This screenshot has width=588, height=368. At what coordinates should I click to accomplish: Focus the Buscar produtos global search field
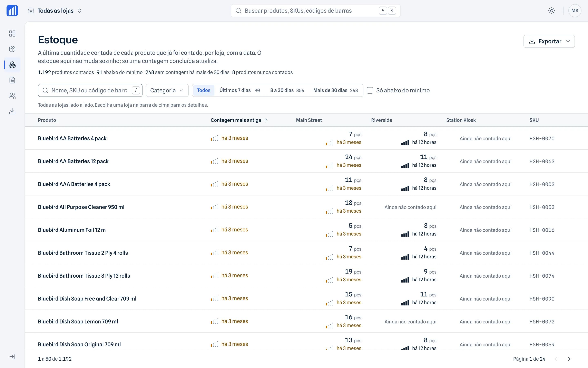[315, 11]
